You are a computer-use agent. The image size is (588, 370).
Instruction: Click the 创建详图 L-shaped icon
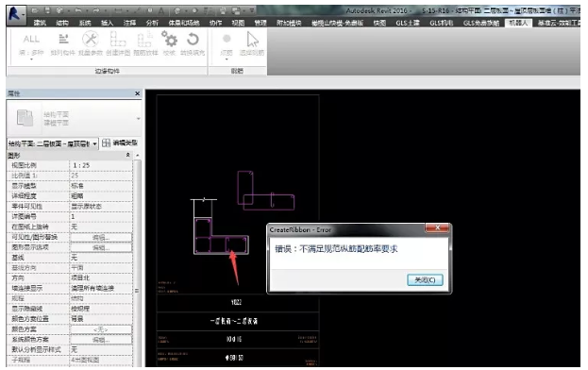118,39
